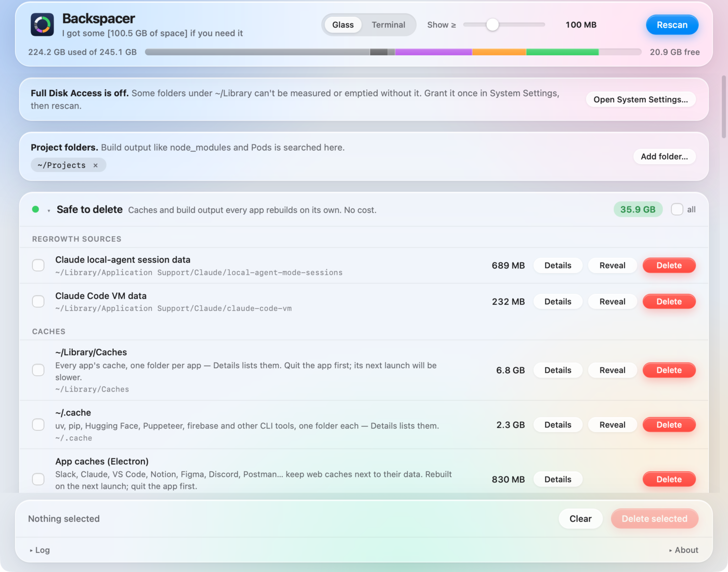This screenshot has width=728, height=572.
Task: Select the App caches (Electron) checkbox
Action: (x=38, y=479)
